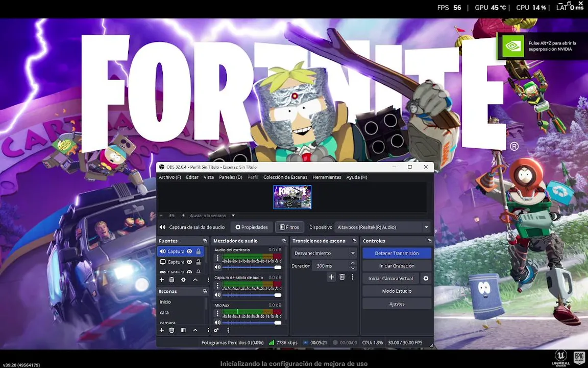588x368 pixels.
Task: Open Fuentes toolbar overflow dots menu
Action: (208, 280)
